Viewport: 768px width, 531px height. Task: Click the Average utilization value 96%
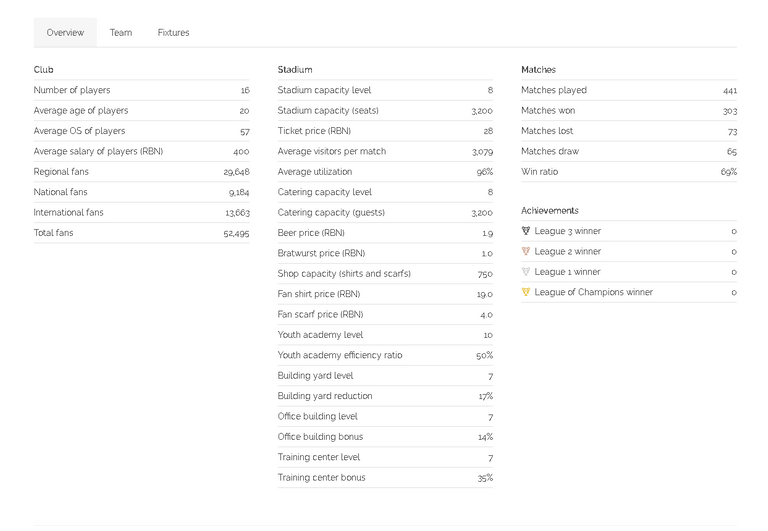pyautogui.click(x=485, y=172)
